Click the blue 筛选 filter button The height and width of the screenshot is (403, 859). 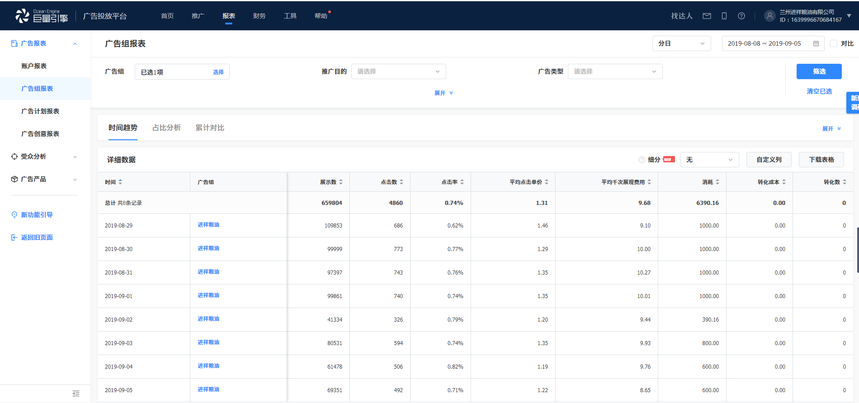(x=819, y=71)
